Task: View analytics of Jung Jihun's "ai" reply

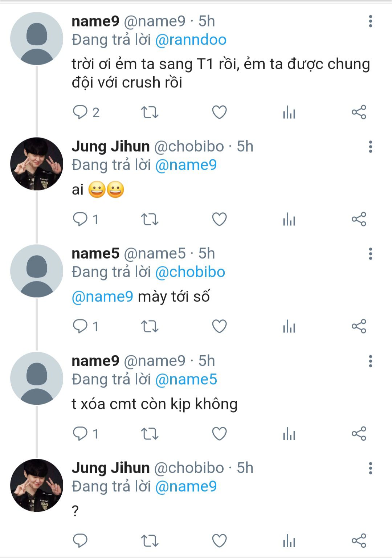Action: 289,219
